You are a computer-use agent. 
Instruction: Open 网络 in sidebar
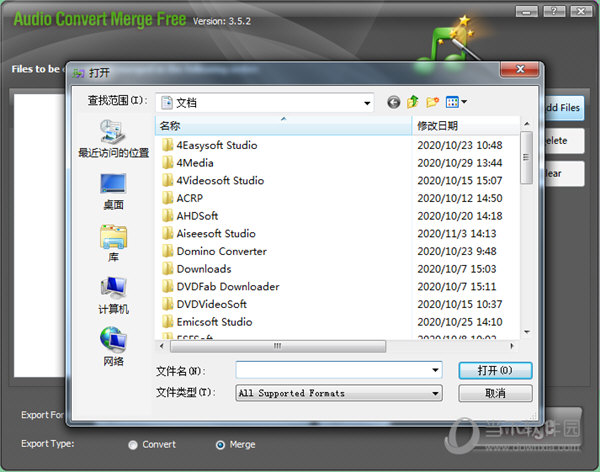coord(113,347)
